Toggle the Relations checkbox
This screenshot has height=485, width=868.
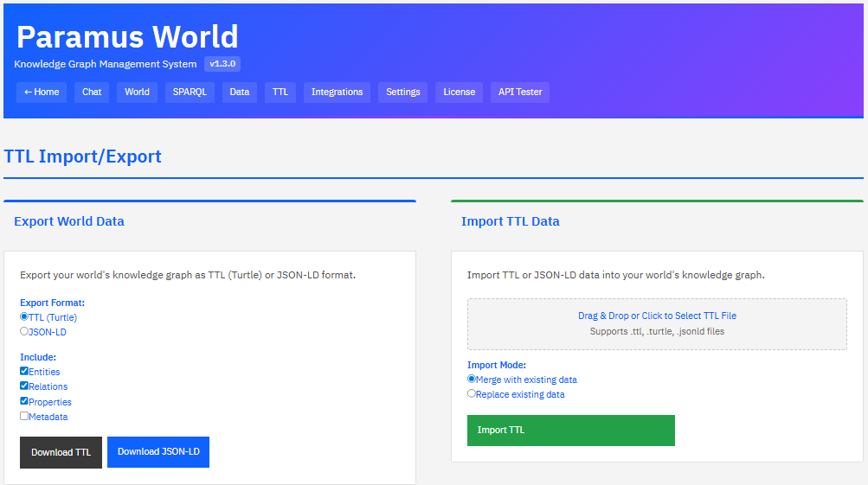[24, 386]
